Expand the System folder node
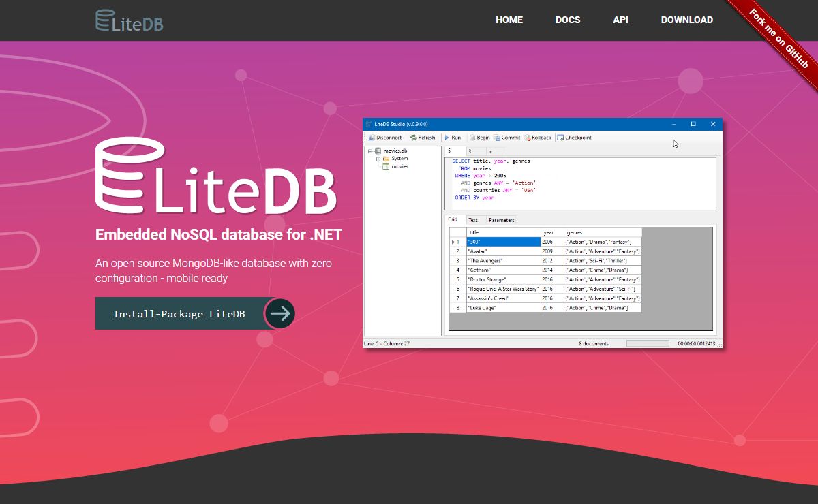The width and height of the screenshot is (818, 504). point(378,159)
